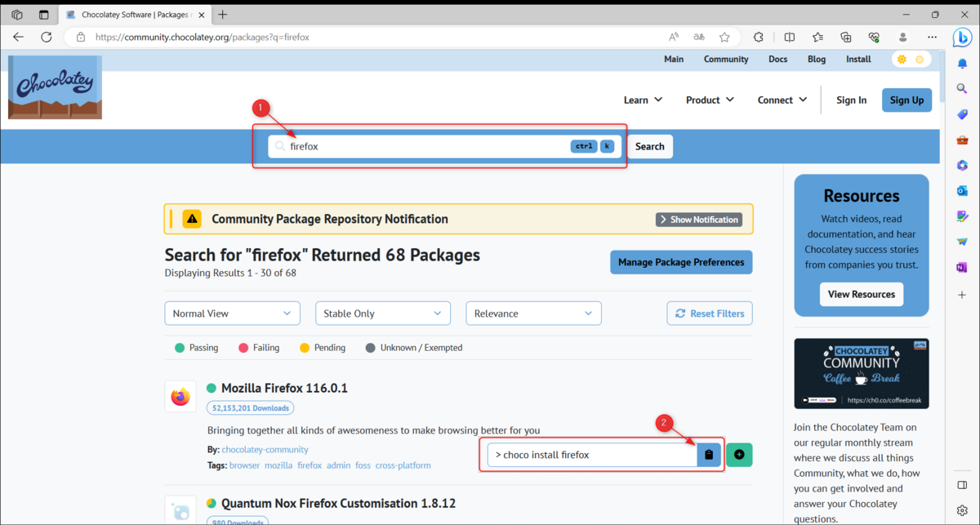This screenshot has height=525, width=980.
Task: Click the View Resources button
Action: pyautogui.click(x=862, y=294)
